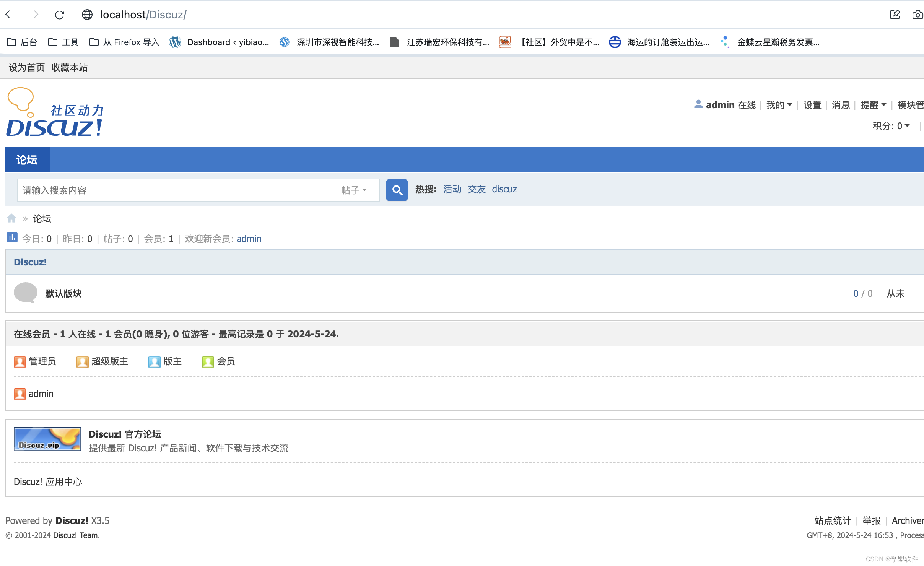Screen dimensions: 924x566
Task: Click the 设置 link in the header
Action: point(812,105)
